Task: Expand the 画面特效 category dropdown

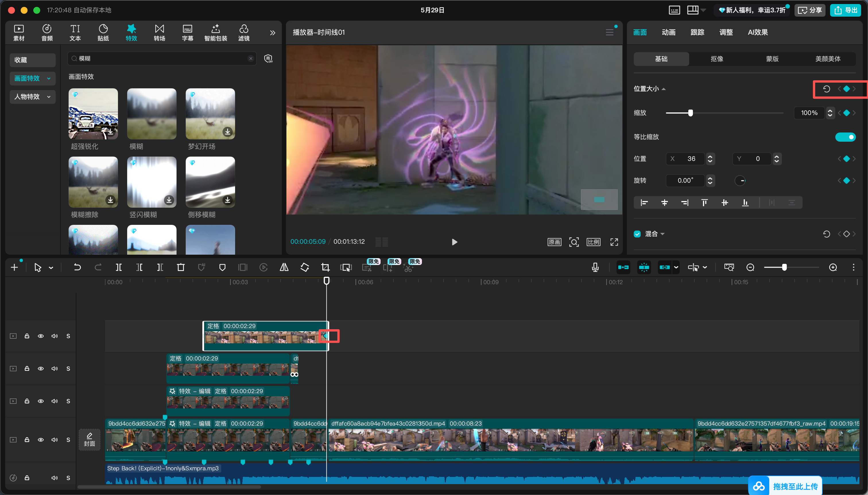Action: coord(49,79)
